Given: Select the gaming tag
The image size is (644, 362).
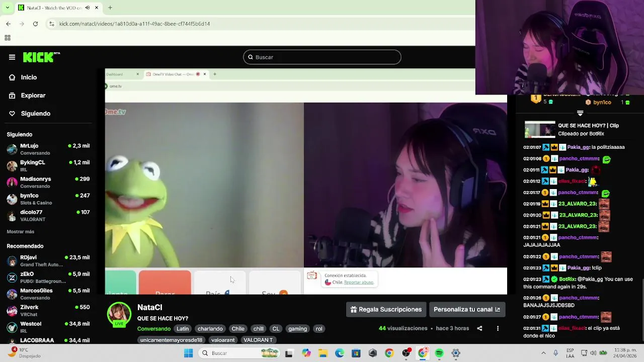Looking at the screenshot, I should click(x=297, y=329).
